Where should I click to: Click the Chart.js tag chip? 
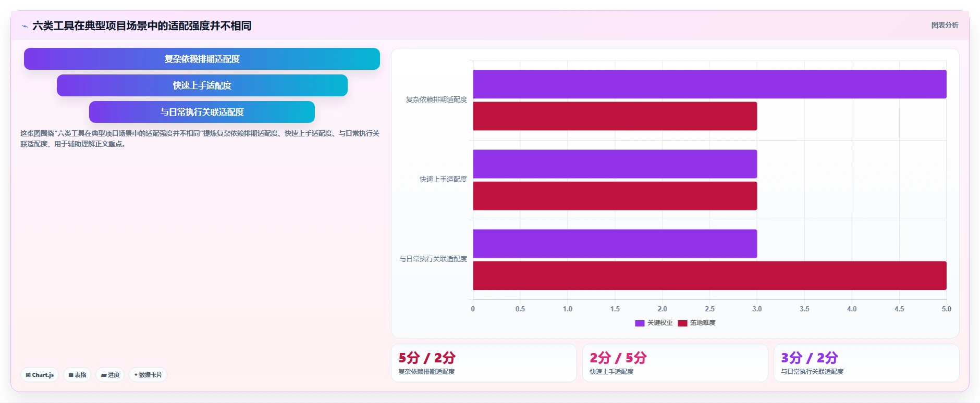(x=40, y=375)
